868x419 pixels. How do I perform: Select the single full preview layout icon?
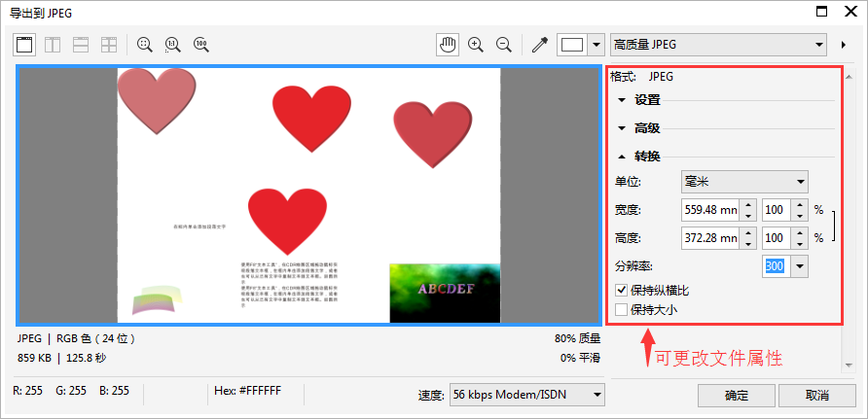[25, 45]
